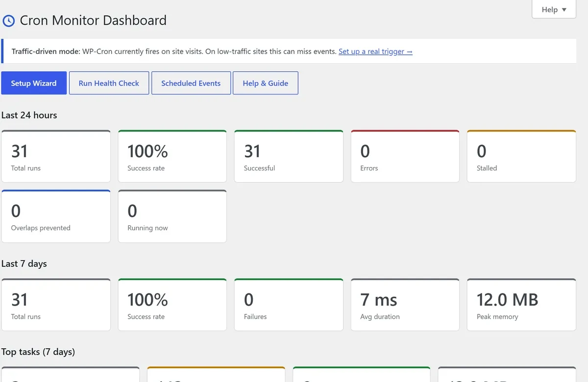Click the Failures card
This screenshot has width=588, height=382.
tap(289, 305)
